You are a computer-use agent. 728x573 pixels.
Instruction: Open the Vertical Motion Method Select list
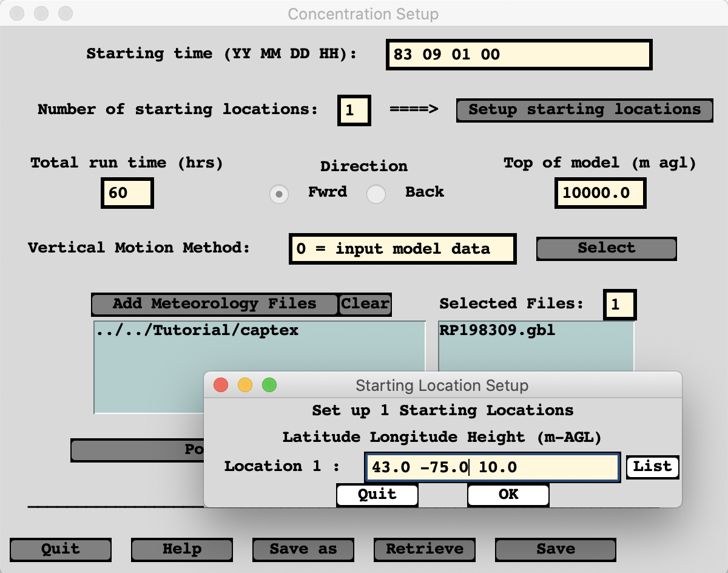click(606, 248)
